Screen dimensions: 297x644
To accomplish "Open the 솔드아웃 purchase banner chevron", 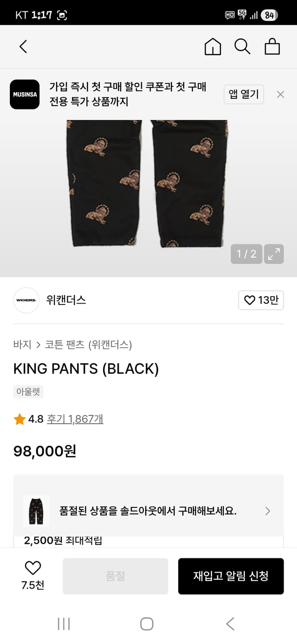I will tap(267, 511).
